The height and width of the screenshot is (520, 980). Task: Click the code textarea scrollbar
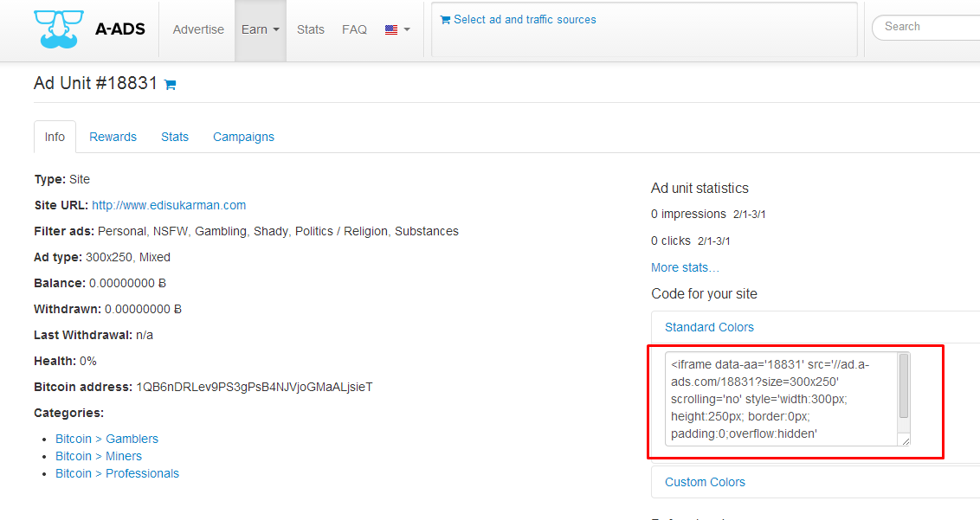904,388
